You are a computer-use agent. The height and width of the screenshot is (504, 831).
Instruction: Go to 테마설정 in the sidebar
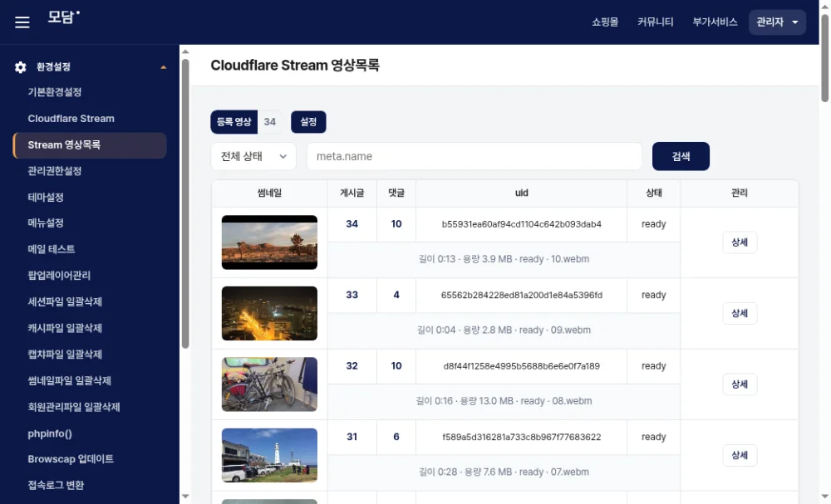tap(46, 198)
